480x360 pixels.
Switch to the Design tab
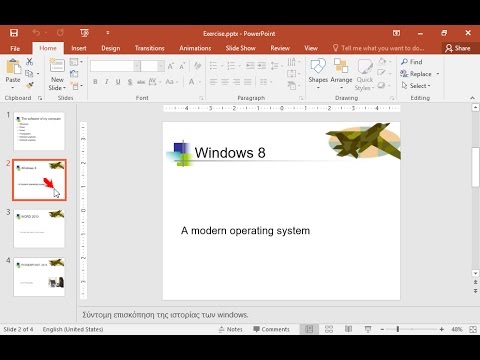pos(111,48)
